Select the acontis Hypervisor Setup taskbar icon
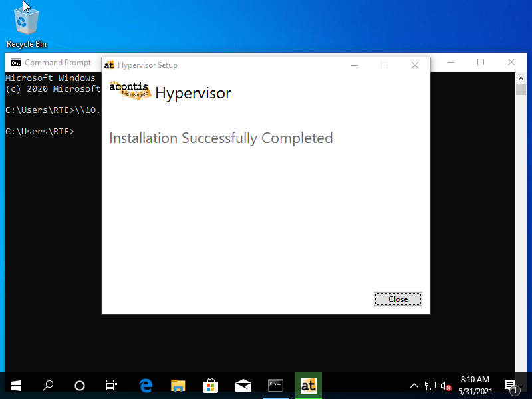The height and width of the screenshot is (399, 532). [308, 386]
